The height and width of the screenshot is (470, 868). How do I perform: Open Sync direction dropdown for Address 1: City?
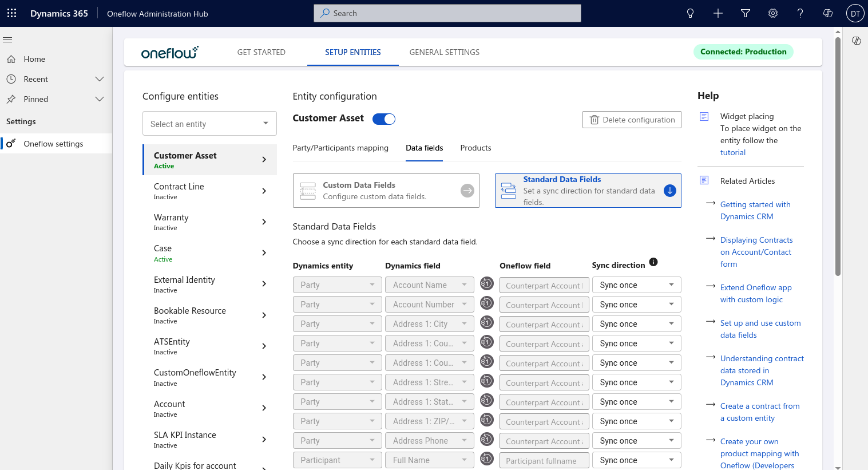(x=637, y=324)
